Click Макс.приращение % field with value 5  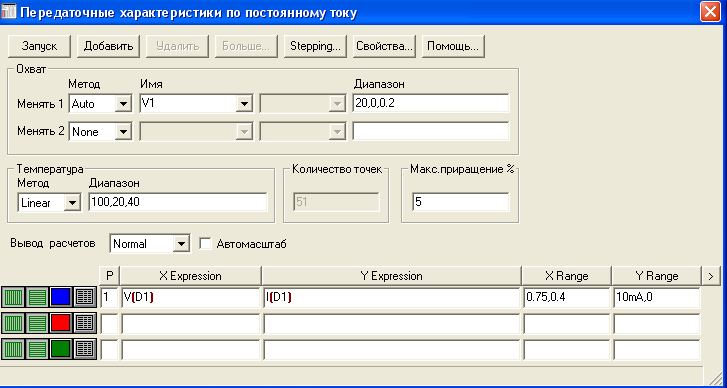tap(460, 202)
